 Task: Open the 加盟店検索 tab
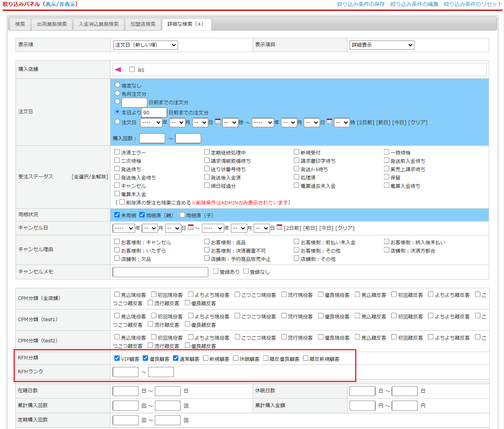(143, 24)
